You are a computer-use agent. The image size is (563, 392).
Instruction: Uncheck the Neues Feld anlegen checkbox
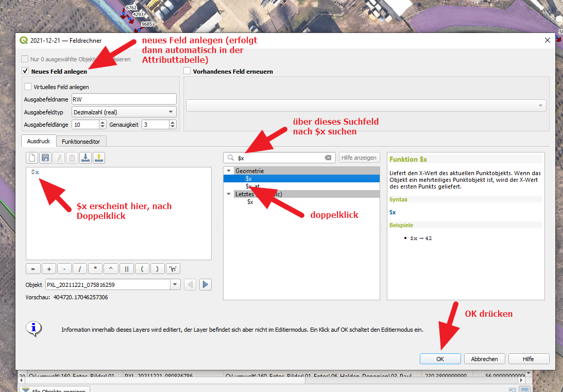pyautogui.click(x=25, y=72)
